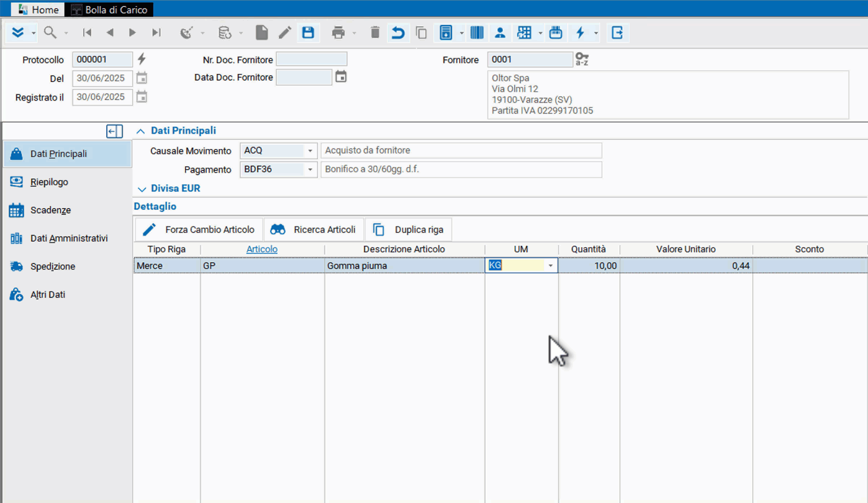Click the lightning bolt icon in the toolbar
This screenshot has width=868, height=503.
pos(580,33)
